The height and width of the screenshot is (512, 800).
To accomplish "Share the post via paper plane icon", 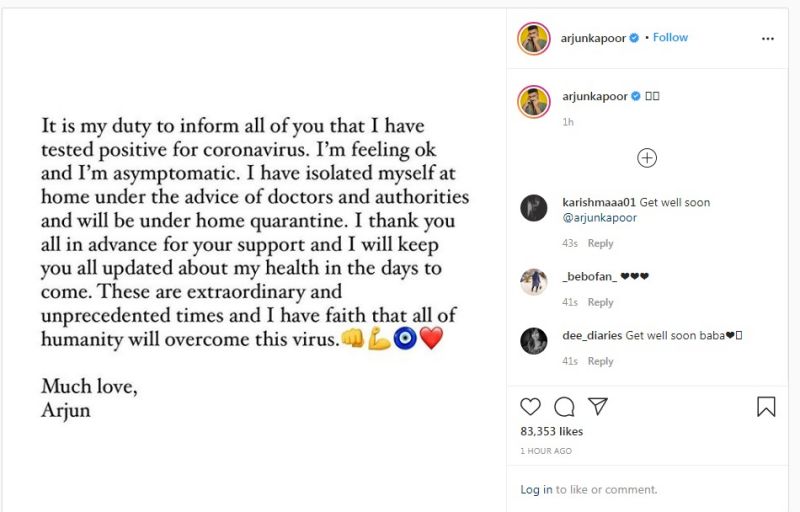I will coord(597,406).
